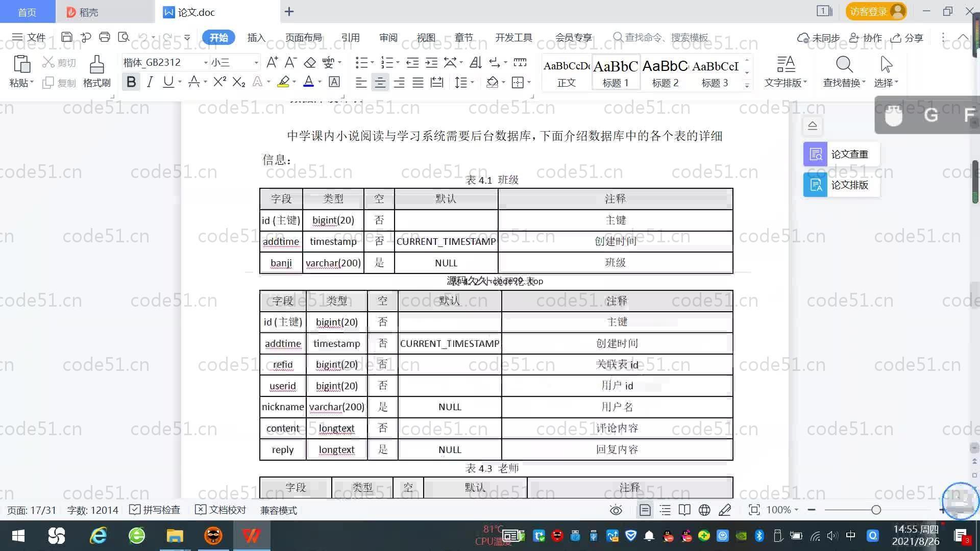Click the Print Preview icon
980x551 pixels.
click(x=124, y=37)
